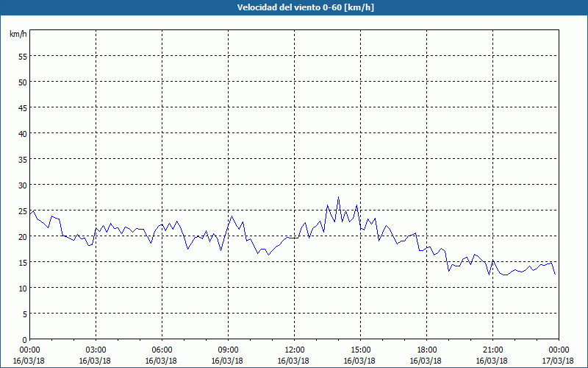Select the '15' y-axis value label
This screenshot has height=368, width=588.
tap(23, 262)
